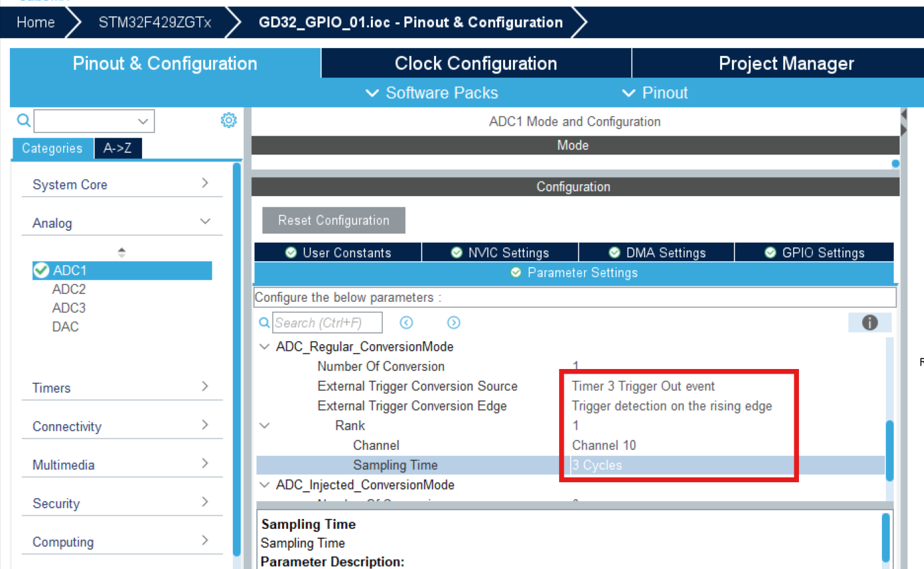Expand the Computing category
Screen dimensions: 924x569
point(205,541)
